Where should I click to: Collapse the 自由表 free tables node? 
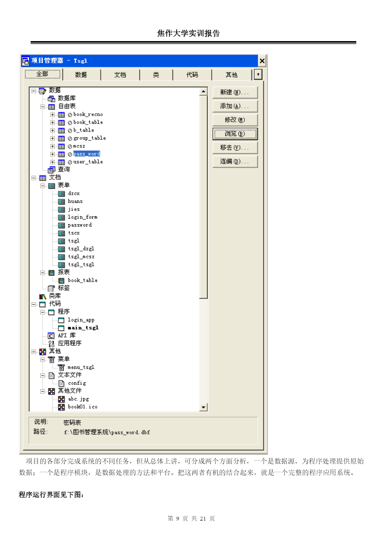click(43, 107)
